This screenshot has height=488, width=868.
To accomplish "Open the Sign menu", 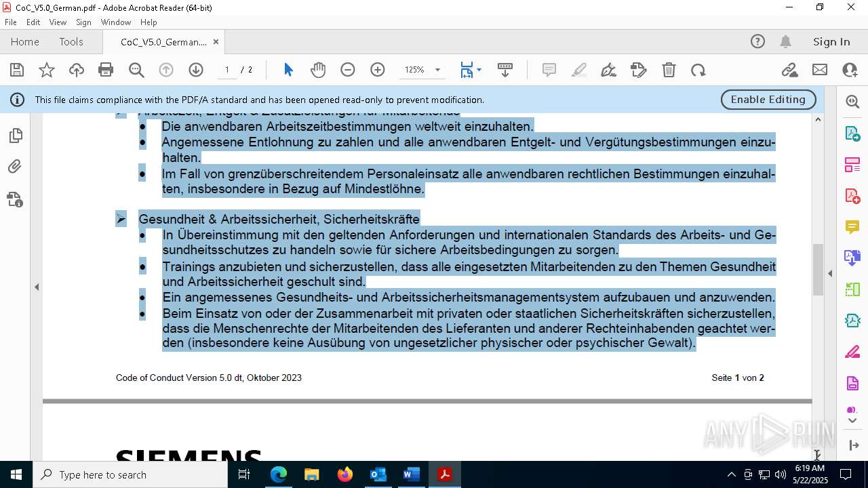I will click(x=83, y=22).
